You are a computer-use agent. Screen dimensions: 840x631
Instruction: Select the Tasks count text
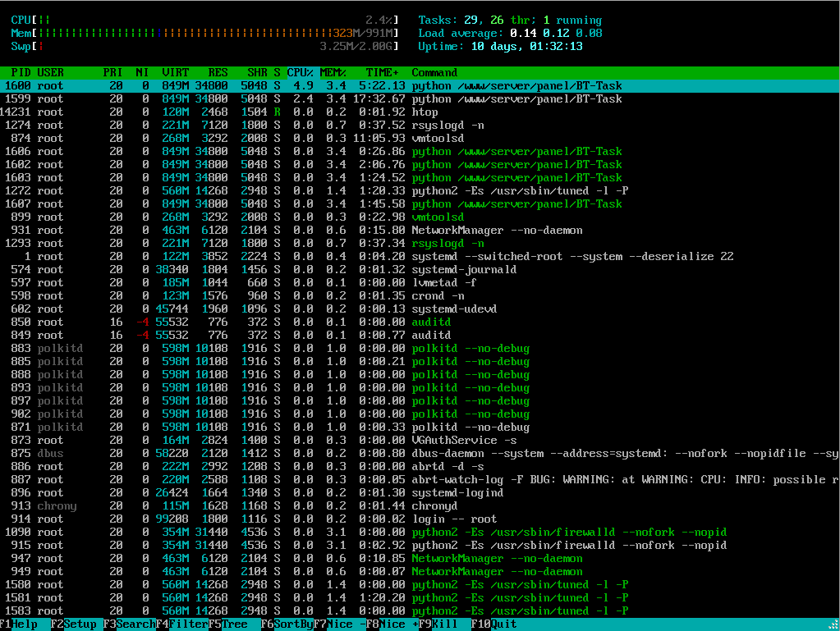[510, 20]
